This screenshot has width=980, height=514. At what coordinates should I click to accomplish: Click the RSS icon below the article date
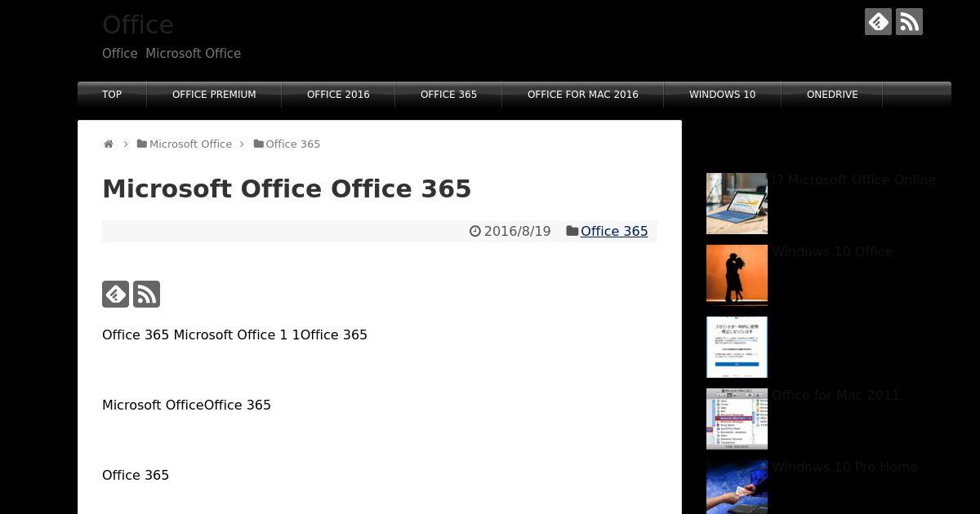pyautogui.click(x=146, y=294)
